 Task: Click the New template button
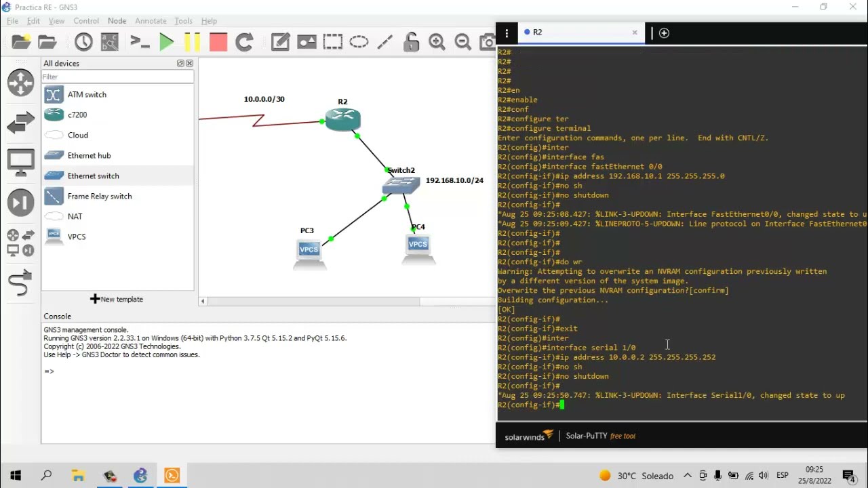point(117,299)
